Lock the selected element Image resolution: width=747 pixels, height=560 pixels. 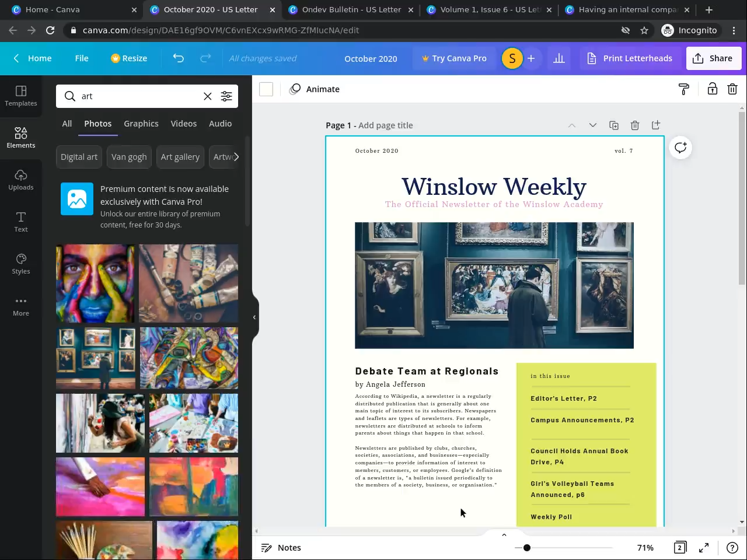pos(713,89)
